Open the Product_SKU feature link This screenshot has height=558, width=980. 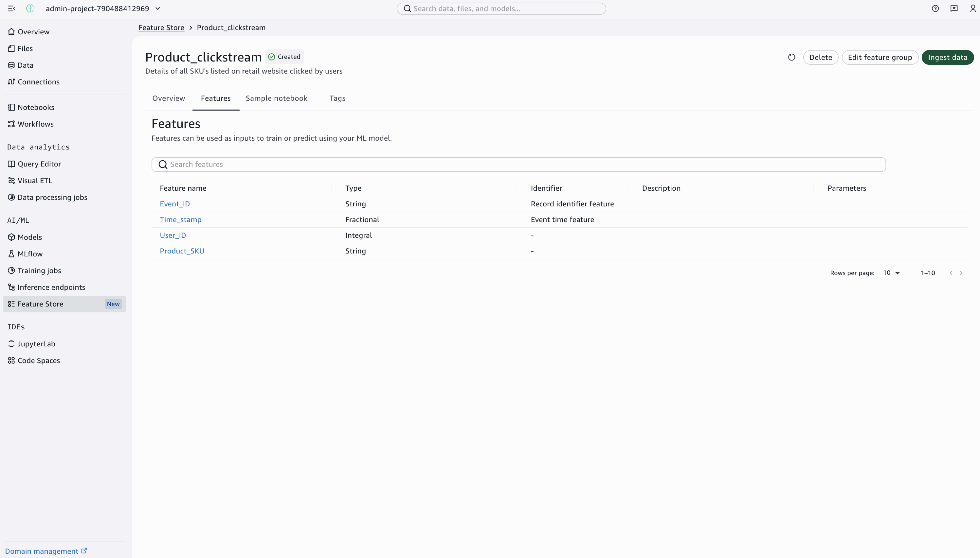click(x=182, y=251)
